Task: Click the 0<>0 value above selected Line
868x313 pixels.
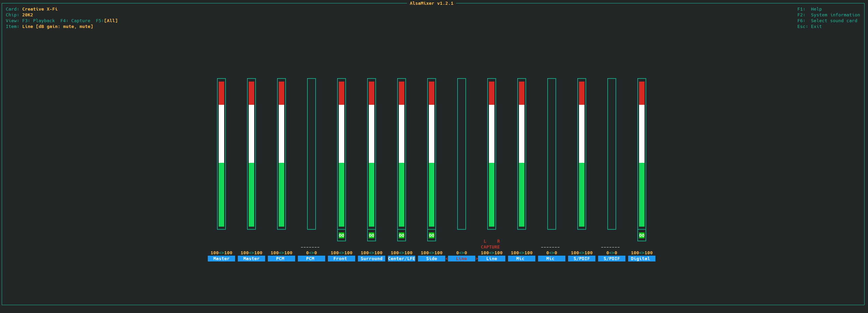Action: click(461, 253)
